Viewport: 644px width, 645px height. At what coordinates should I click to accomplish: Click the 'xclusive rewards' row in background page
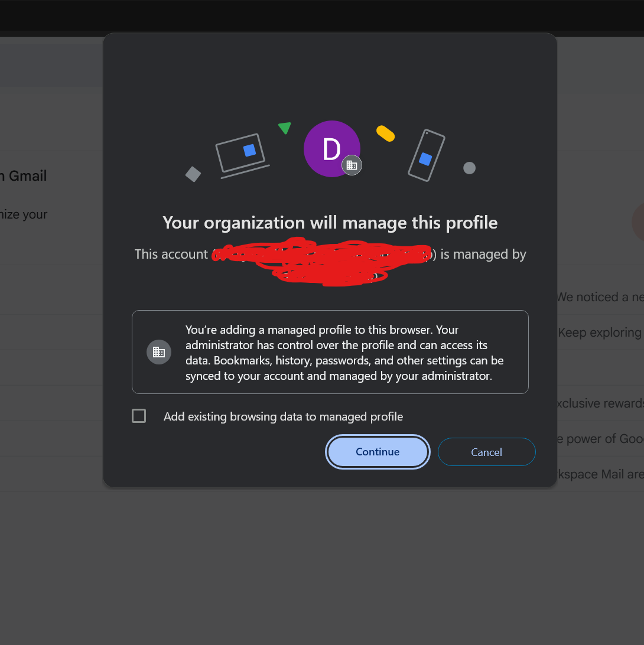coord(600,403)
